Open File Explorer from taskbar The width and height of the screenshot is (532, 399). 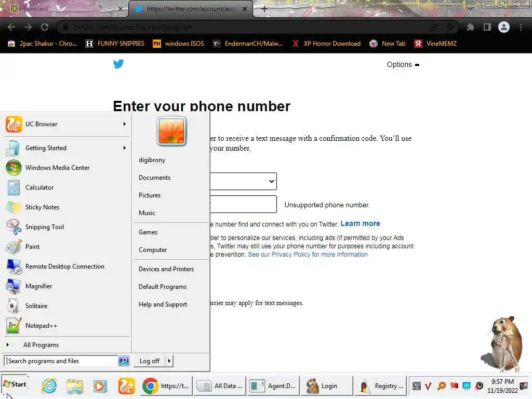click(x=75, y=386)
